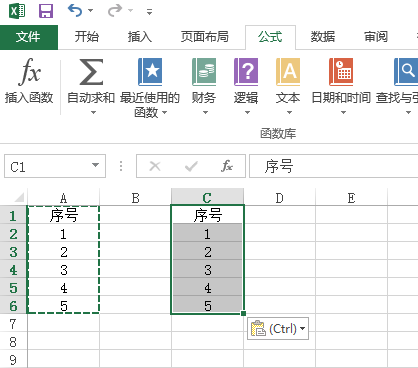Switch to the 插入 tab
The image size is (418, 368).
(x=139, y=37)
